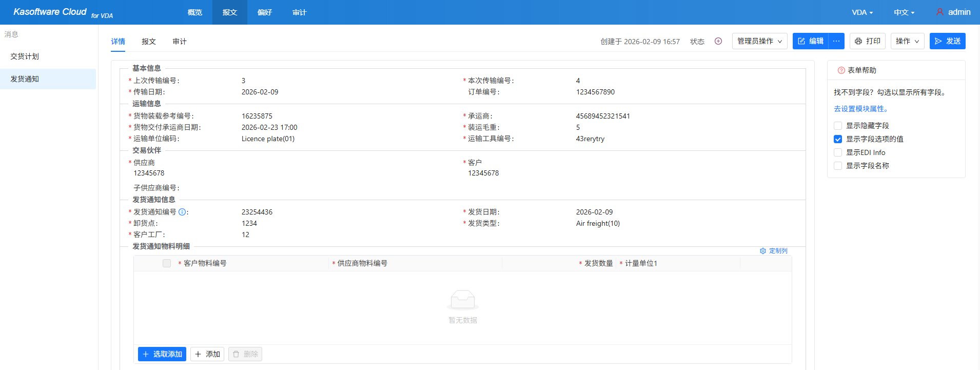
Task: Switch to the 审计 detail tab
Action: point(180,42)
